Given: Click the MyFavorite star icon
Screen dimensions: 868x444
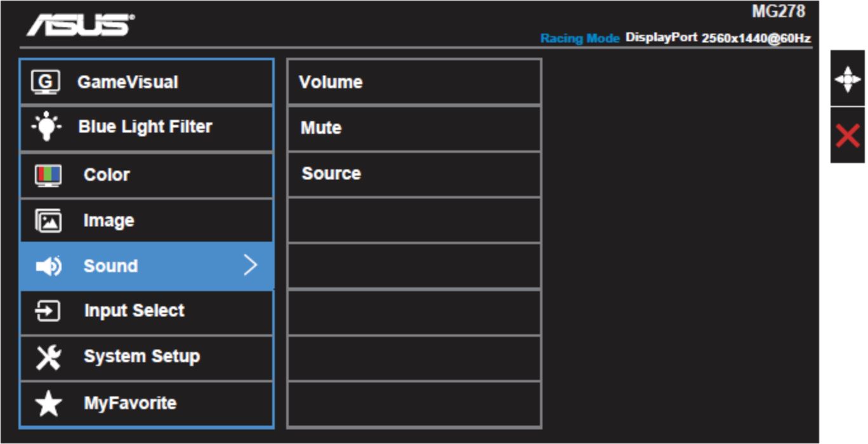Looking at the screenshot, I should pyautogui.click(x=49, y=403).
